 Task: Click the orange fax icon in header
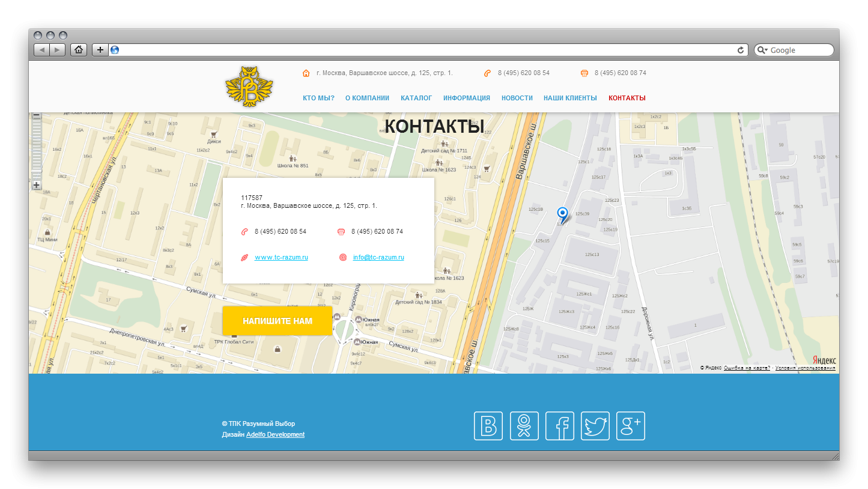pyautogui.click(x=584, y=73)
